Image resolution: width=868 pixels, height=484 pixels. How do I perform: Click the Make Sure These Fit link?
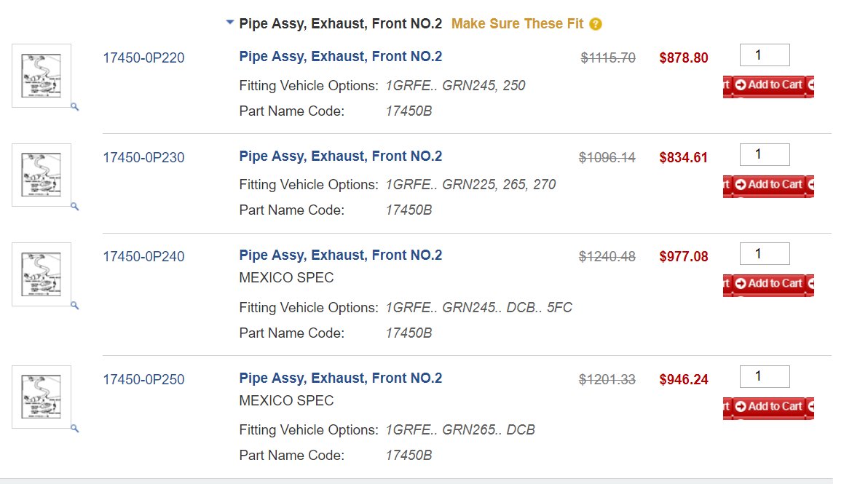tap(517, 24)
